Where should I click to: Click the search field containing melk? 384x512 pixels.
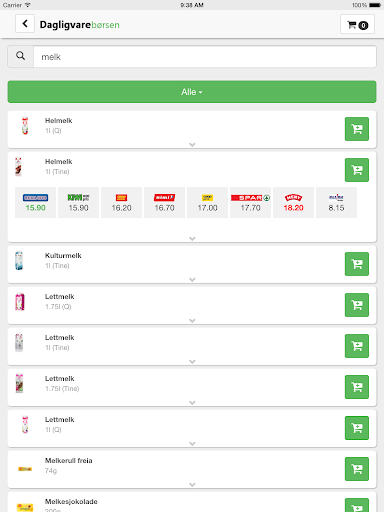click(205, 57)
